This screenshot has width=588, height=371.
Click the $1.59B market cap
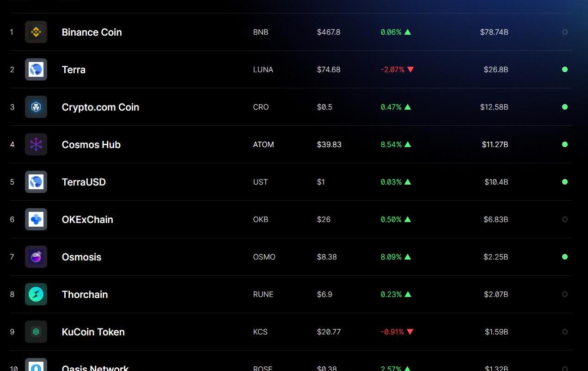pos(496,332)
